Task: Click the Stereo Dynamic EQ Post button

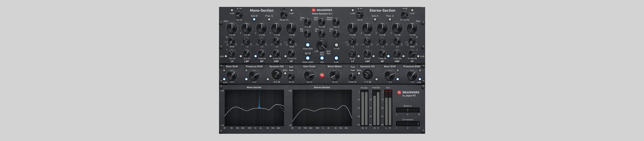Action: [353, 67]
